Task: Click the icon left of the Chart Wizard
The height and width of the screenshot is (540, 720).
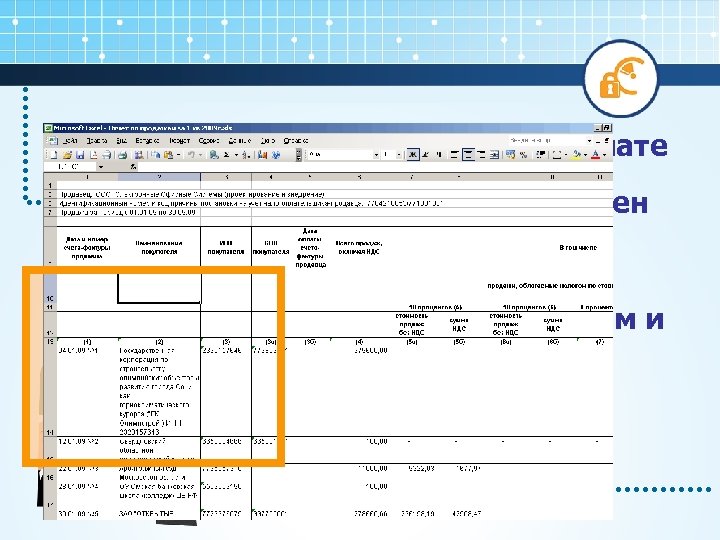Action: tap(246, 155)
